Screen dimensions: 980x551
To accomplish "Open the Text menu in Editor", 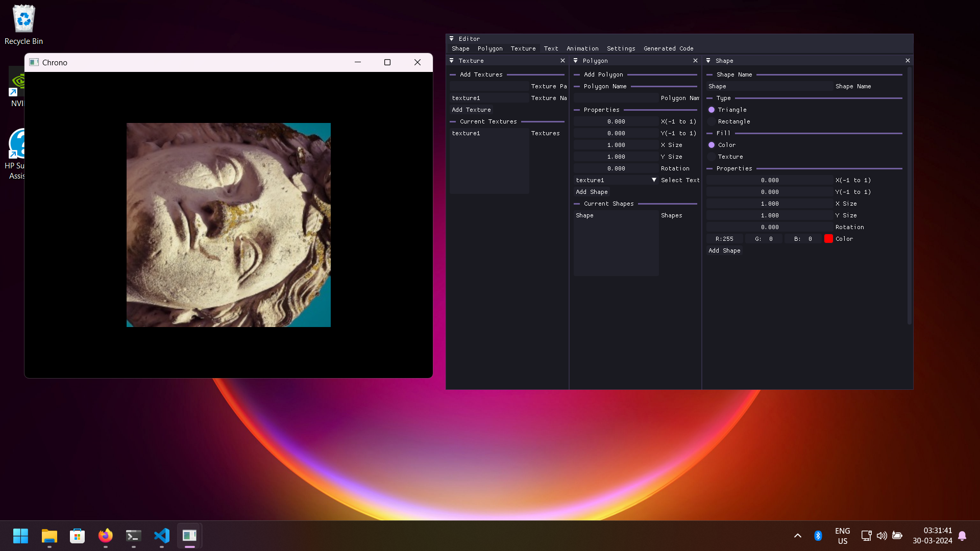I will 551,48.
